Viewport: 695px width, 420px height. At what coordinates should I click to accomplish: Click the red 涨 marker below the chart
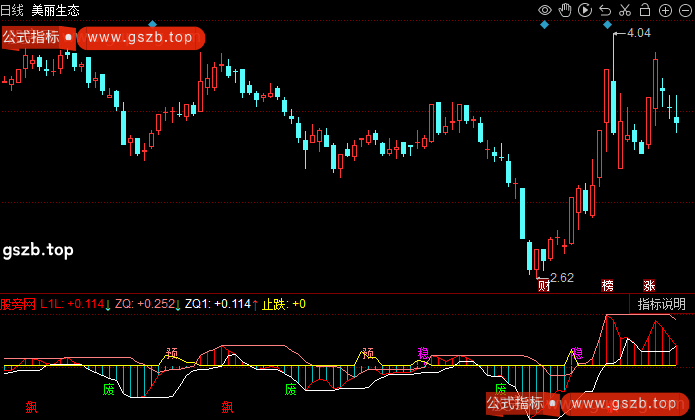click(649, 286)
